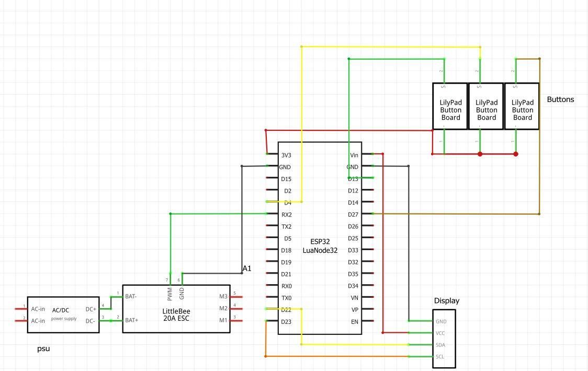Click the AC-in pin numbered 2

(x=21, y=321)
